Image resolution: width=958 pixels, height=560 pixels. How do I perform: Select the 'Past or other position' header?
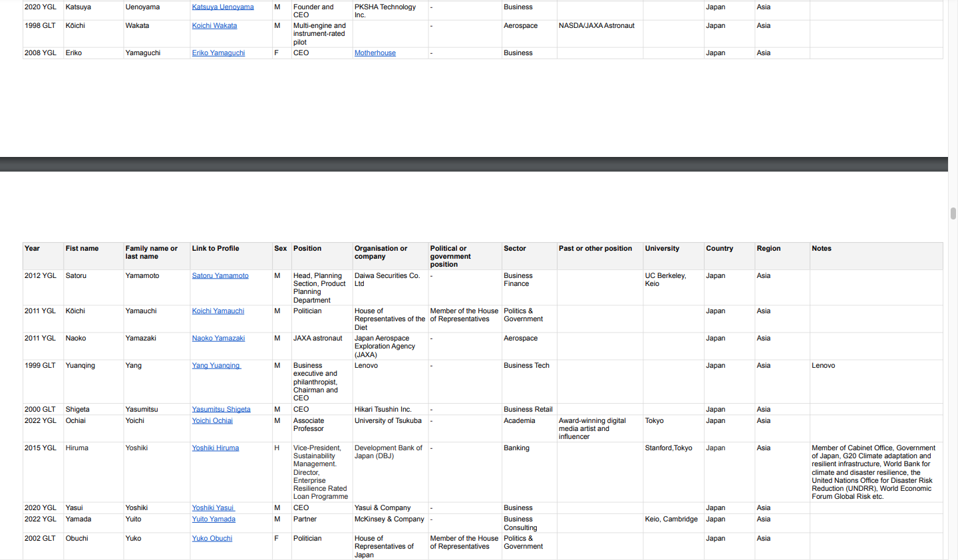click(x=600, y=256)
